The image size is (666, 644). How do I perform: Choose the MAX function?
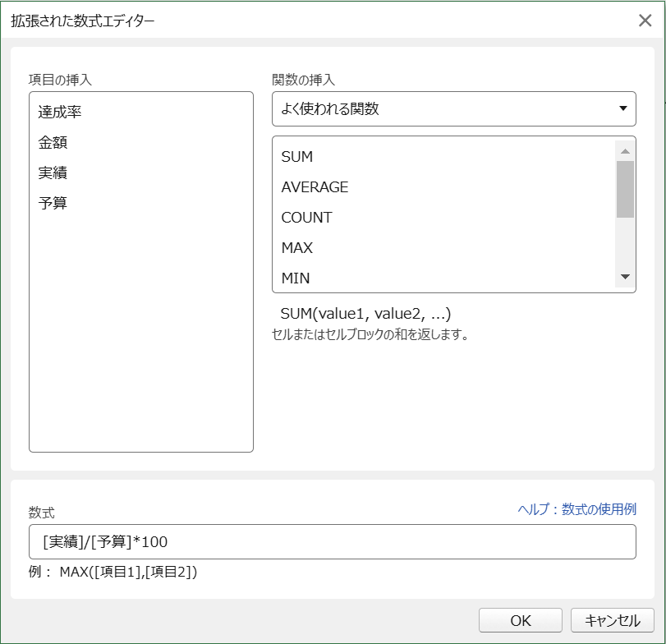coord(297,248)
